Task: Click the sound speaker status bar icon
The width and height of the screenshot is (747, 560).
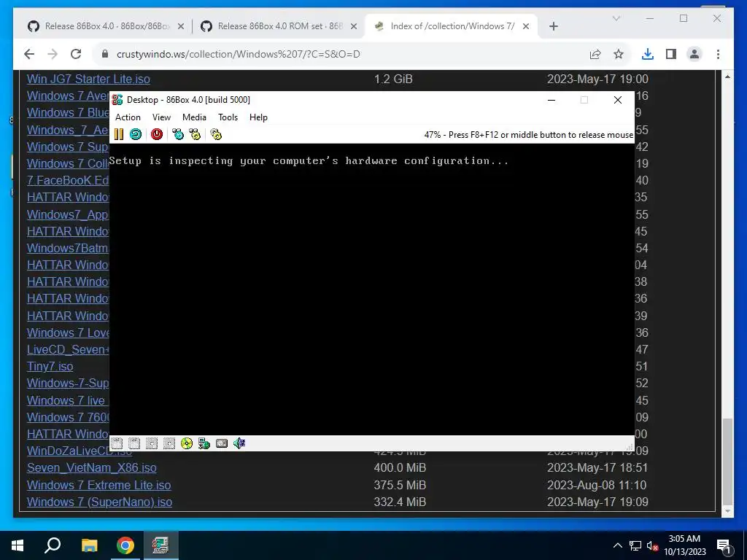Action: pyautogui.click(x=239, y=443)
